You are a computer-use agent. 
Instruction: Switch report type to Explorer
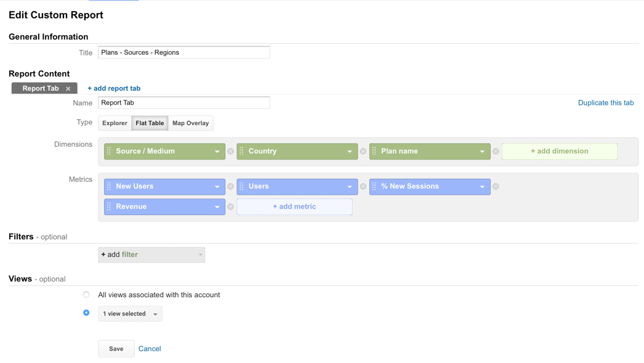click(x=115, y=123)
